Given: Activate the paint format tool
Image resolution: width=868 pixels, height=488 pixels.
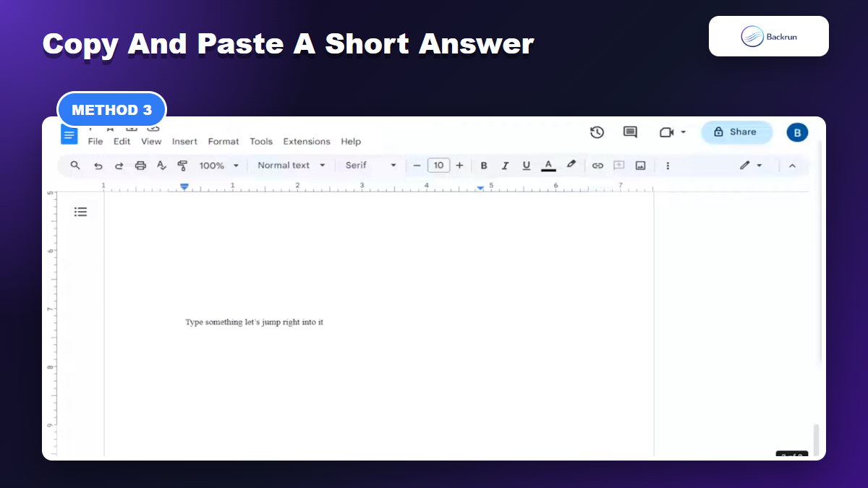Looking at the screenshot, I should (182, 166).
